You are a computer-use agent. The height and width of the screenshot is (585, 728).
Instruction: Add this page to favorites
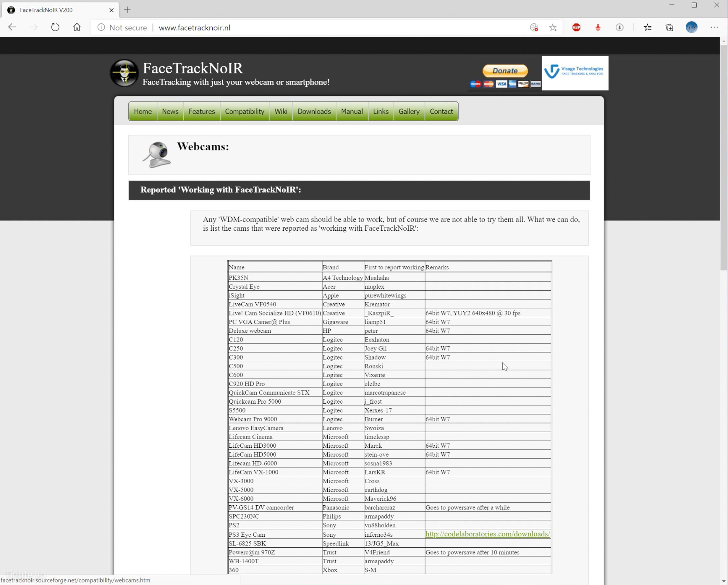pos(553,27)
